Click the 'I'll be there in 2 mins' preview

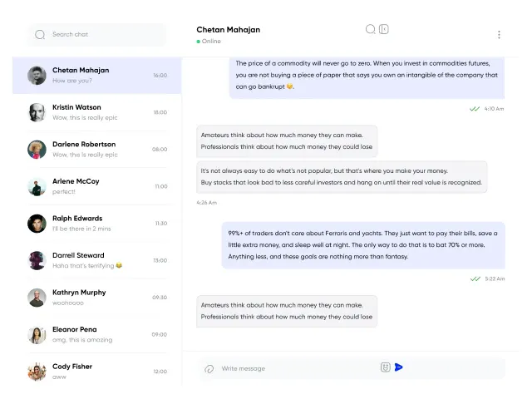tap(81, 229)
